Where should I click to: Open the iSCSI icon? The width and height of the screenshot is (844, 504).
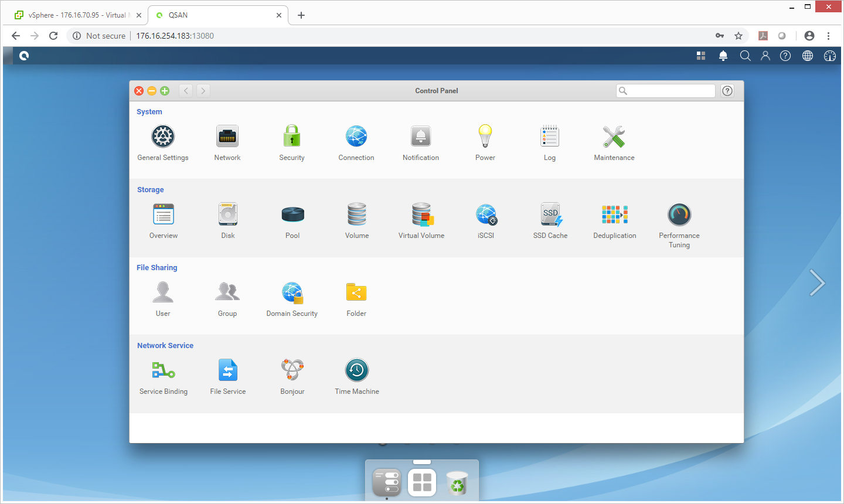[x=486, y=214]
